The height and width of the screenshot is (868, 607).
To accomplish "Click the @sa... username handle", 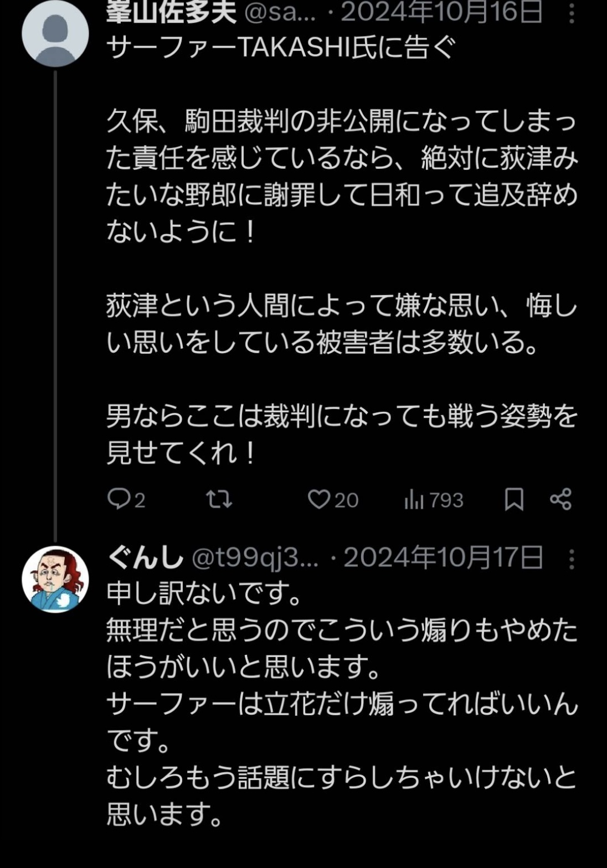I will point(280,13).
